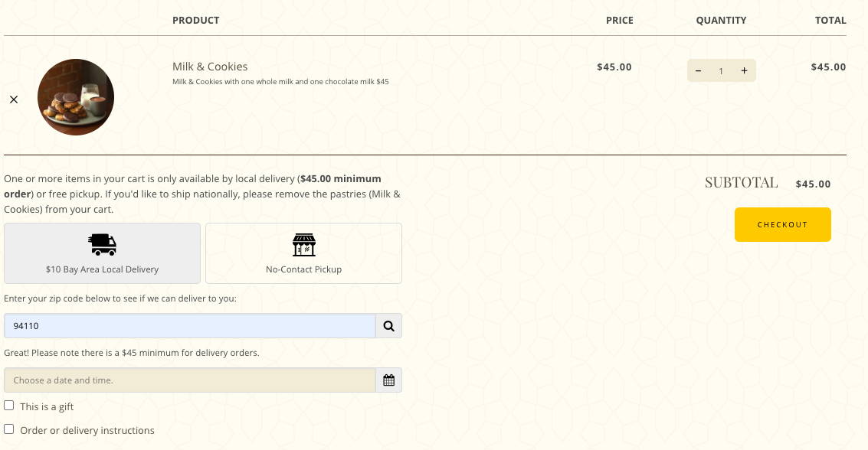Open the calendar icon date picker
The height and width of the screenshot is (450, 868).
(388, 380)
